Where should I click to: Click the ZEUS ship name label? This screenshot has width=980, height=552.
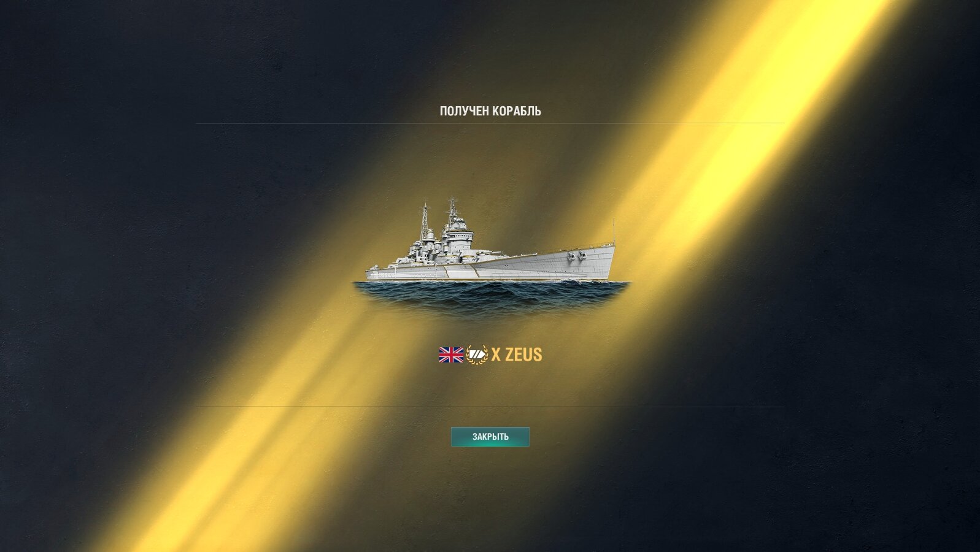click(523, 355)
